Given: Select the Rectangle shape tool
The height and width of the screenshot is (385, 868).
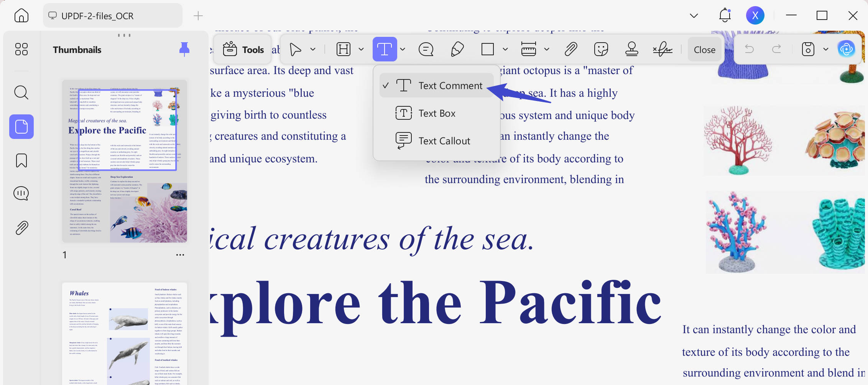Looking at the screenshot, I should click(488, 49).
